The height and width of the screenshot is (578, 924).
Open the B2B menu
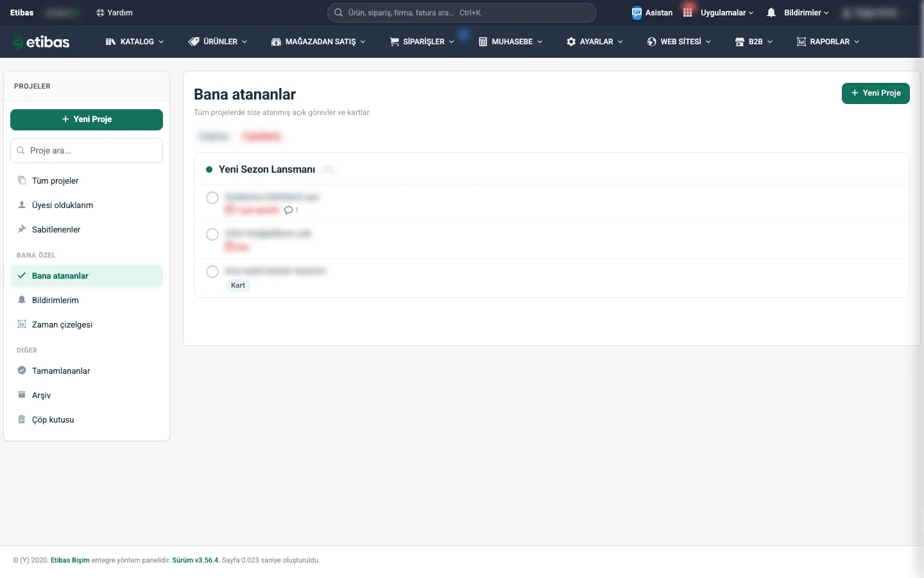point(754,42)
